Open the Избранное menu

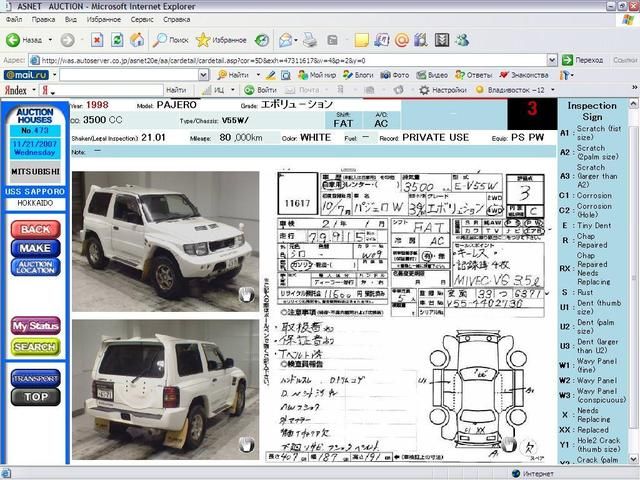(104, 20)
